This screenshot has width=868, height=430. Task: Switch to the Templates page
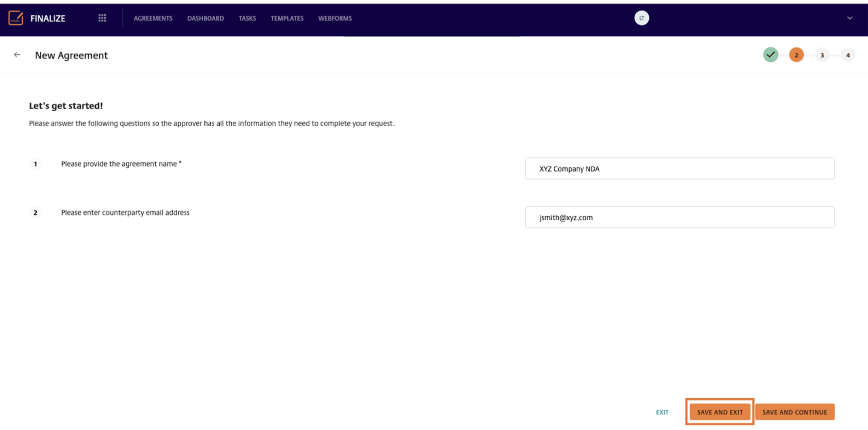tap(287, 18)
